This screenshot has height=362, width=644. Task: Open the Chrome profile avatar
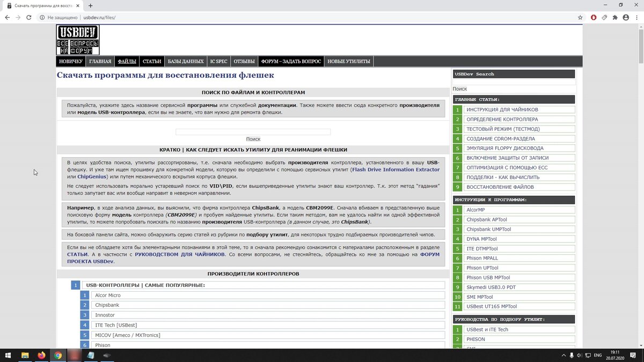(626, 17)
